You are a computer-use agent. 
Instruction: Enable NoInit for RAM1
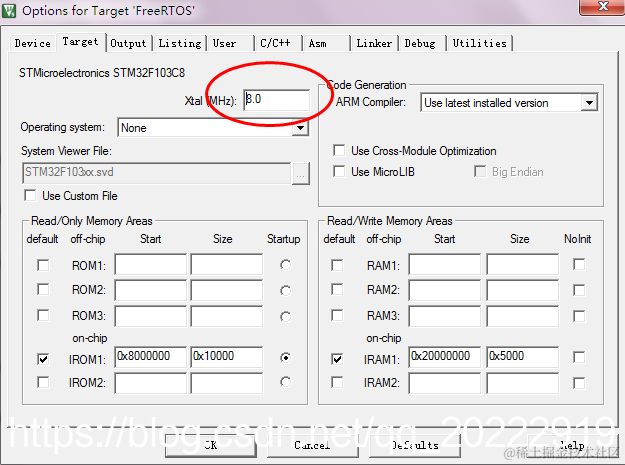579,265
